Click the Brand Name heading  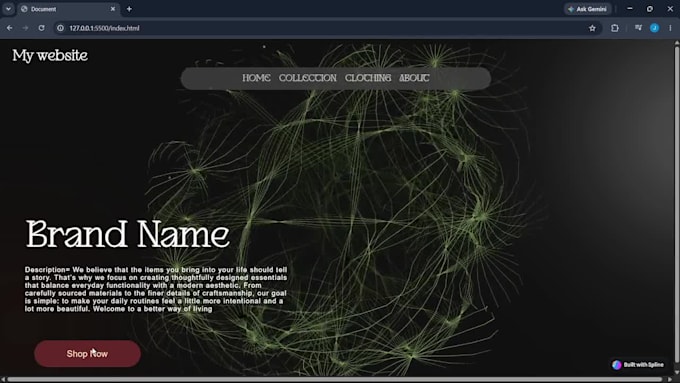pyautogui.click(x=128, y=234)
